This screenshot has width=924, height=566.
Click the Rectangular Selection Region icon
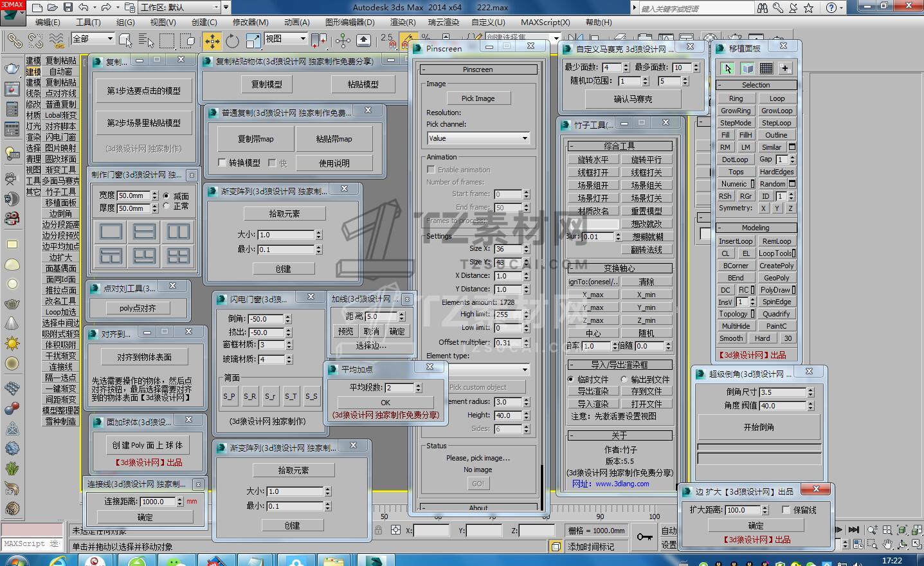[x=167, y=41]
